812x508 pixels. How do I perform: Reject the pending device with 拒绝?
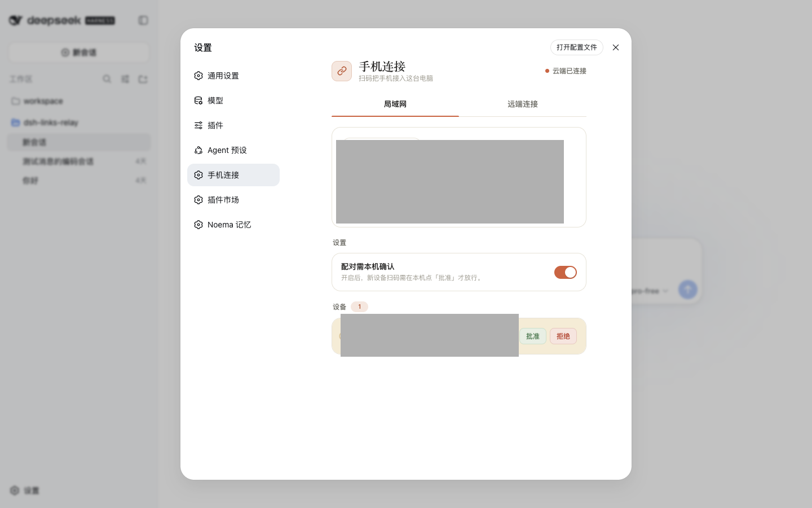point(563,336)
